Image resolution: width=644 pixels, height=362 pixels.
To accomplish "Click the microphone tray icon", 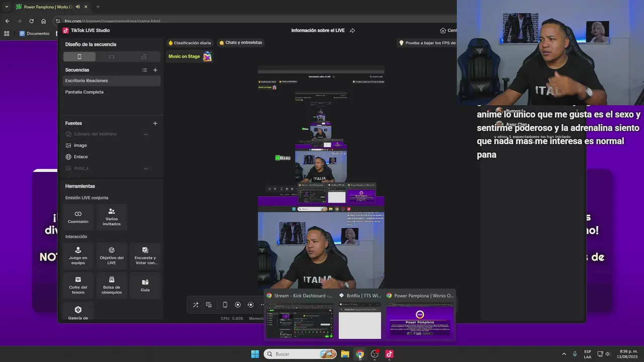I will [x=575, y=354].
